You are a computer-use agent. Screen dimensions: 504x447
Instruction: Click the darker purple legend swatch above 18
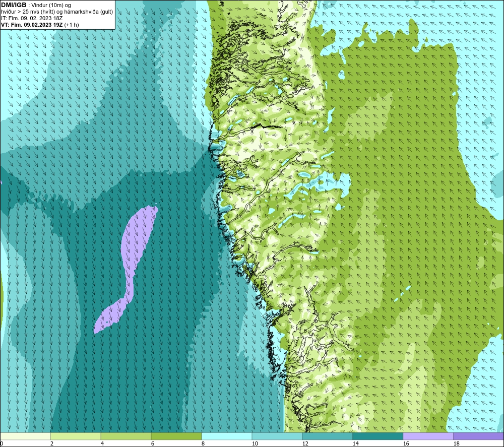[x=479, y=436]
